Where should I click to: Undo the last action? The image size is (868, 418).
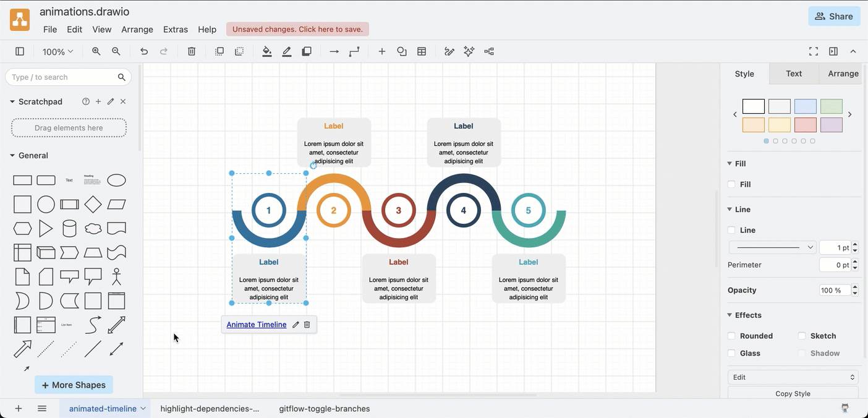point(144,52)
